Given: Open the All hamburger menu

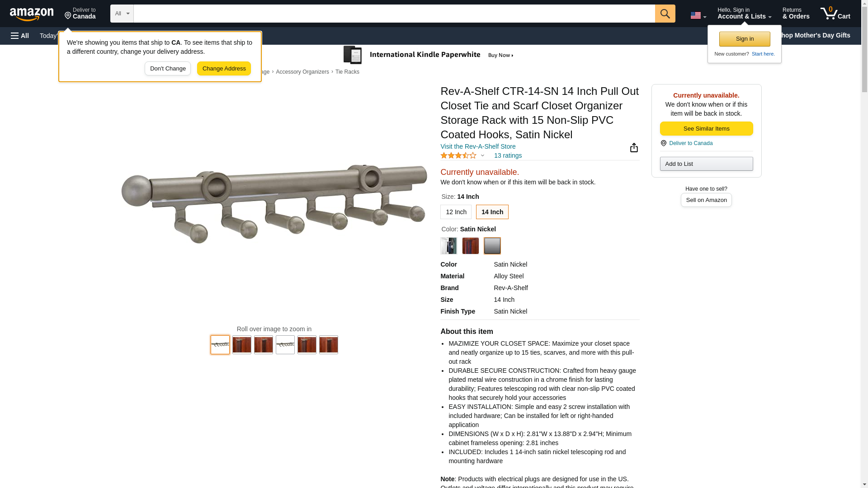Looking at the screenshot, I should tap(20, 36).
